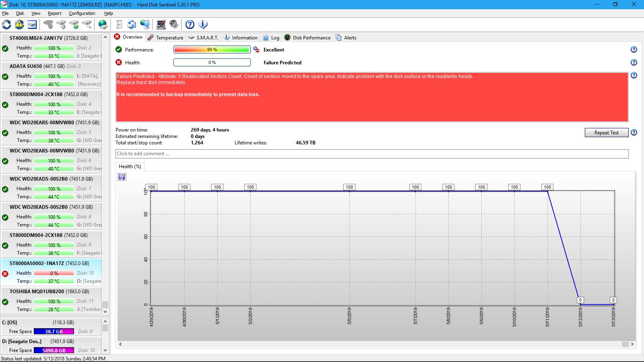Click the help icon next to Repeat Test

point(634,132)
